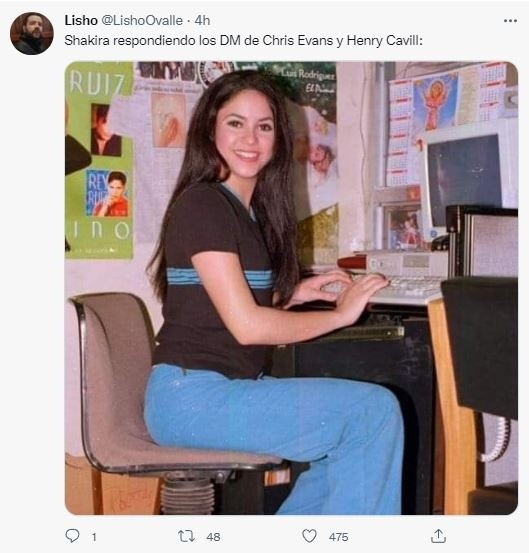Open the 4h tweet timestamp
529x553 pixels.
[202, 20]
